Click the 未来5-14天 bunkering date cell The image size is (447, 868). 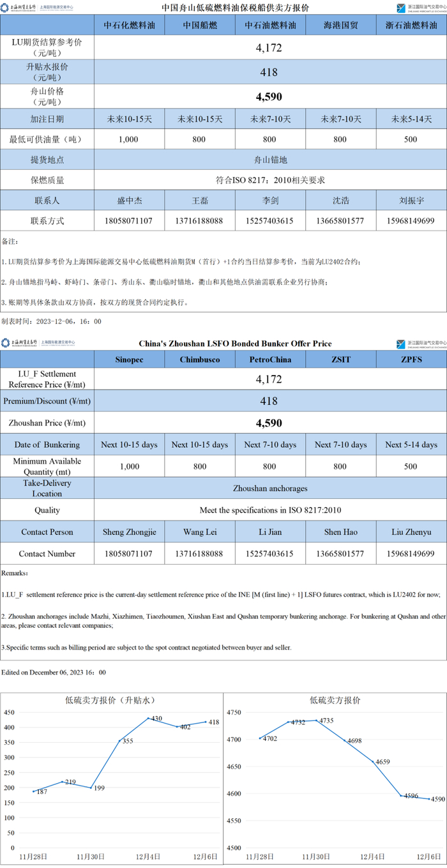click(411, 119)
